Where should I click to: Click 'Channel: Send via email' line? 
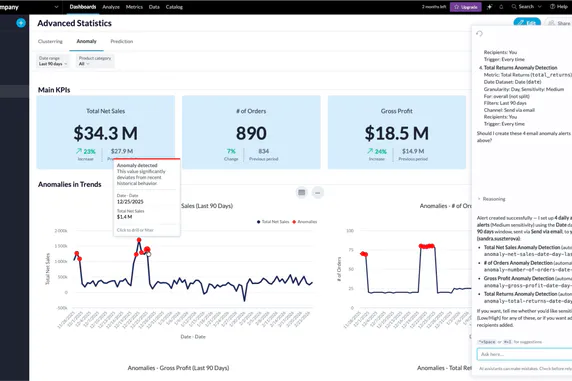point(509,110)
